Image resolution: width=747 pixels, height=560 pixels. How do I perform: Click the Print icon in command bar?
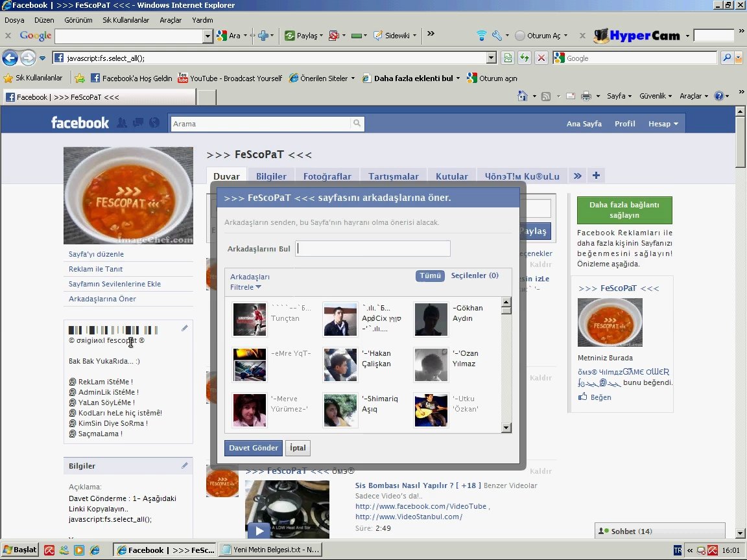586,96
